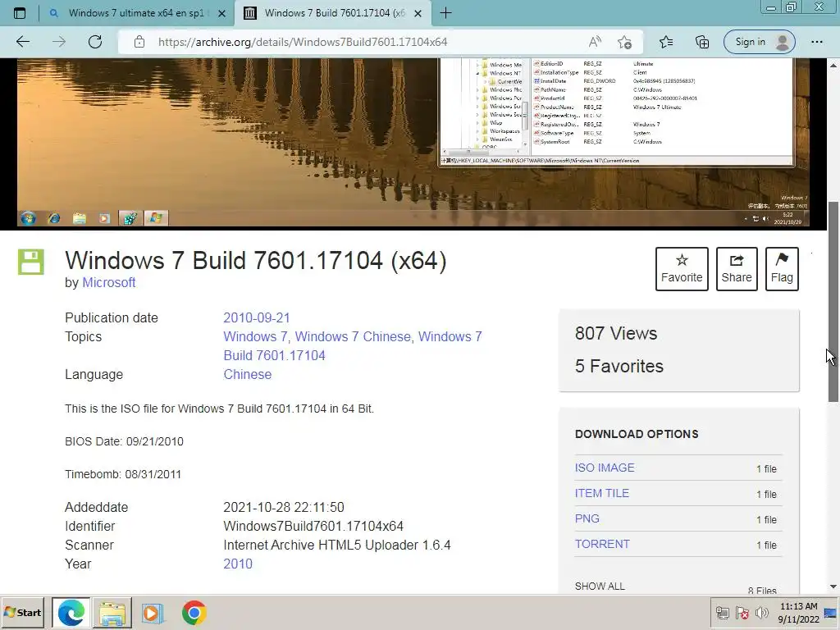Download the PNG file
This screenshot has width=840, height=630.
(x=587, y=518)
